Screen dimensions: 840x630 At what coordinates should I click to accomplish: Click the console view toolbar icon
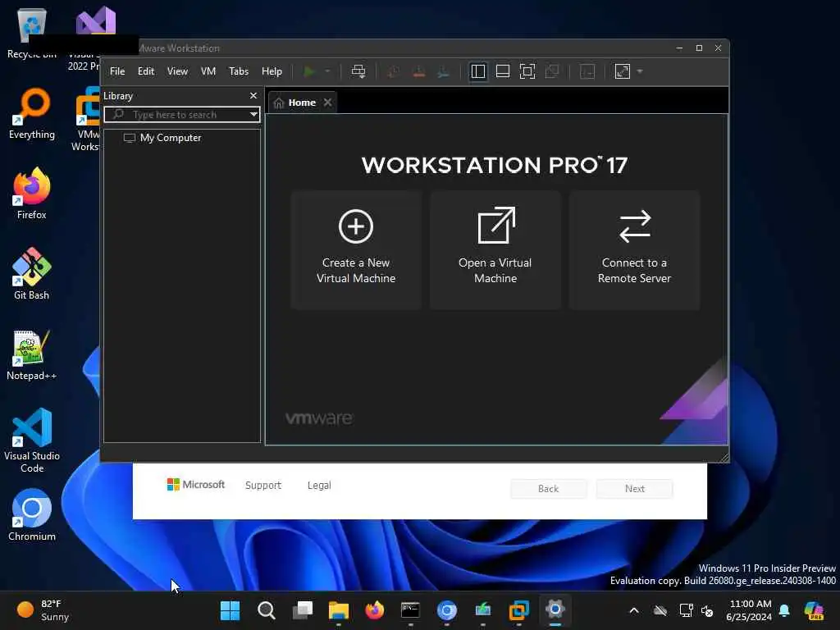coord(587,71)
